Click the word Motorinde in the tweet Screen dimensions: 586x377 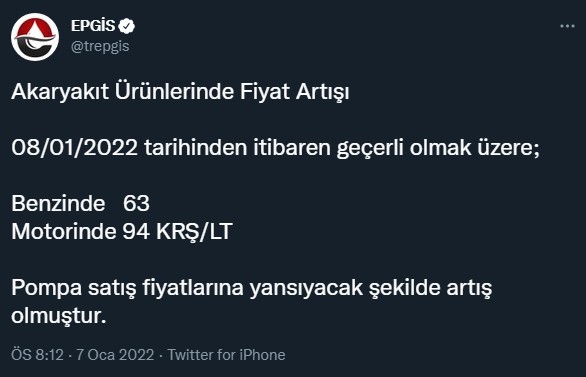(64, 232)
